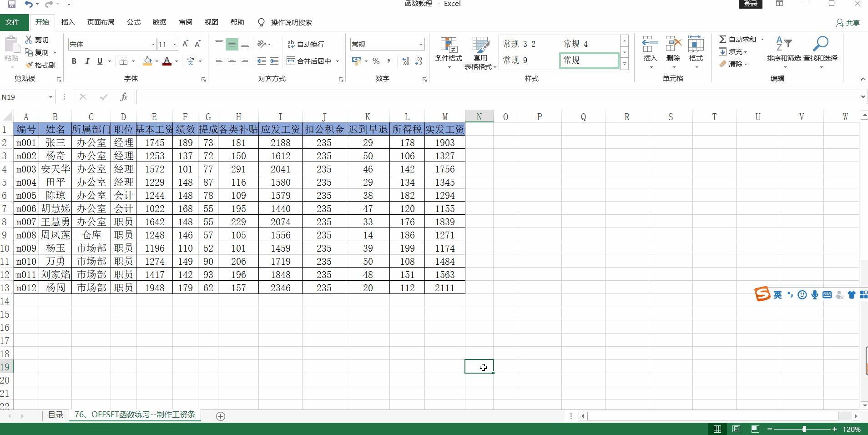
Task: Click the 登录 (Sign in) button
Action: tap(750, 4)
